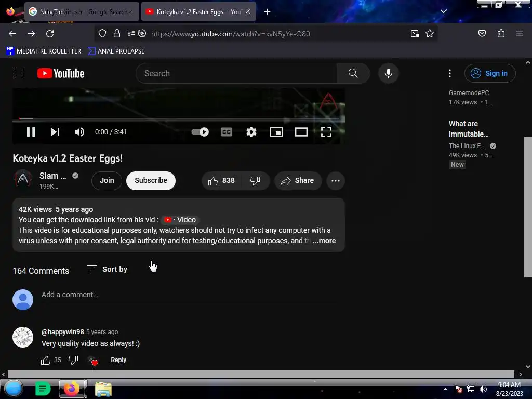
Task: Click the video progress bar
Action: (179, 119)
